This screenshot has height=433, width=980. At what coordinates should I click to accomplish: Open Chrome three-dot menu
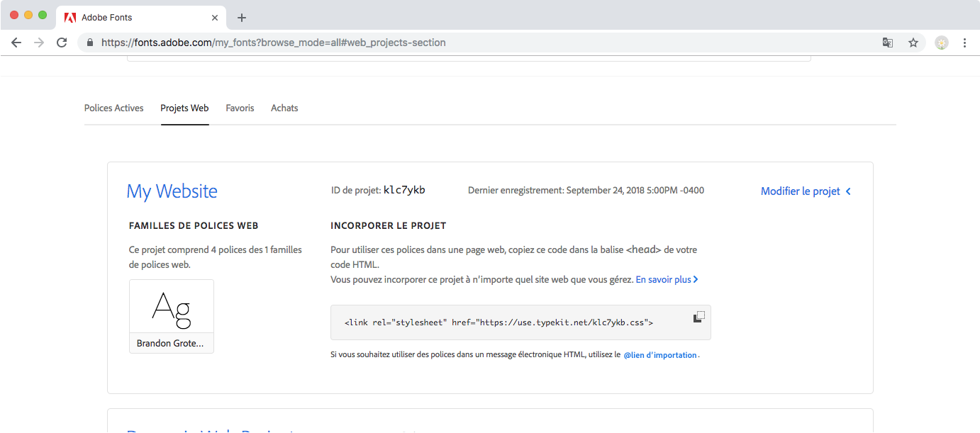point(964,43)
